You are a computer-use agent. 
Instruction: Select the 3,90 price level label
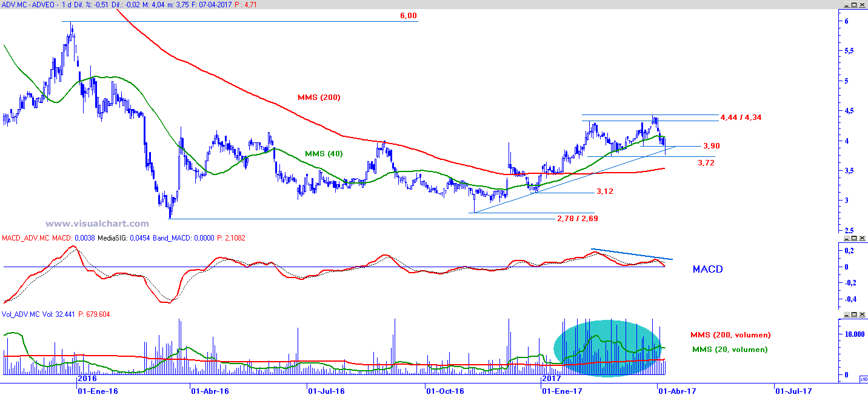[x=712, y=146]
